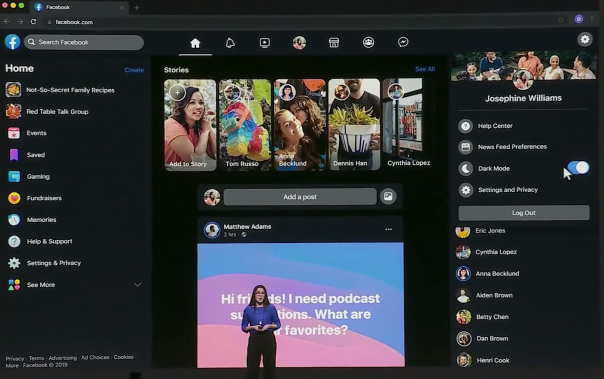
Task: Open the Groups icon in top navigation
Action: 368,42
